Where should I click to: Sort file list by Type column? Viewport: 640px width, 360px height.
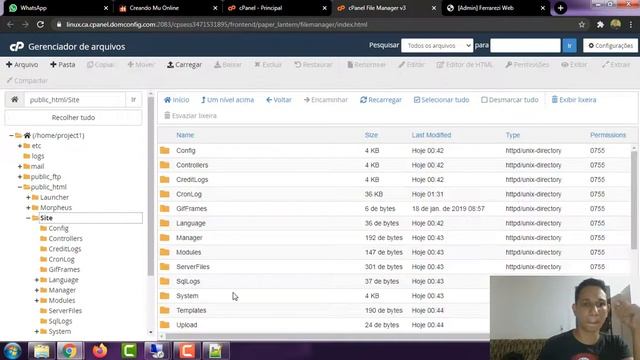tap(513, 135)
